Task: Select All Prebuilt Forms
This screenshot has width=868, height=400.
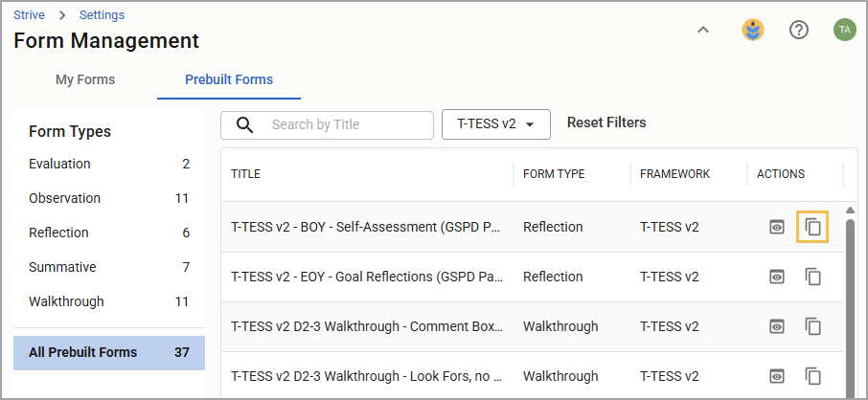Action: [x=109, y=352]
